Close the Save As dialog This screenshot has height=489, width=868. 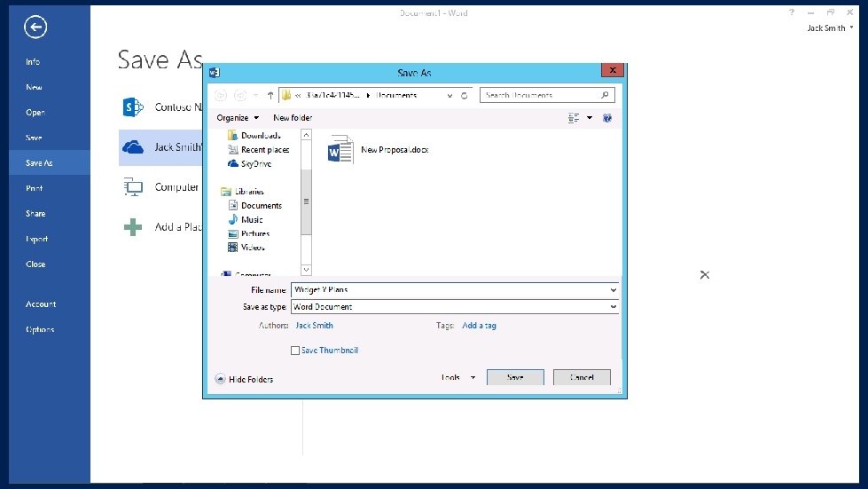(613, 70)
